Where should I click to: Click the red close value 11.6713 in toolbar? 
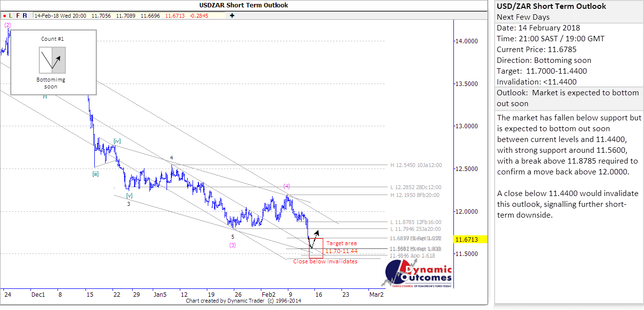coord(175,16)
